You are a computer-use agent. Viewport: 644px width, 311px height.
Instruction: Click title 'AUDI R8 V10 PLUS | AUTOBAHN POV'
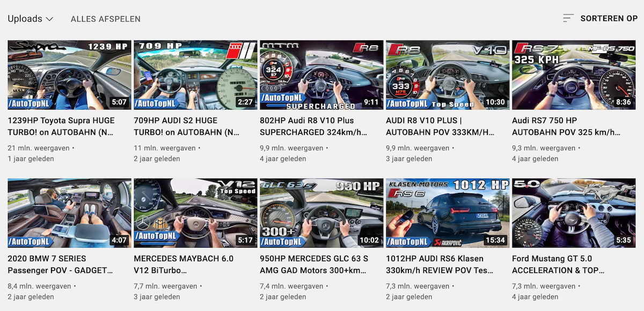point(440,126)
